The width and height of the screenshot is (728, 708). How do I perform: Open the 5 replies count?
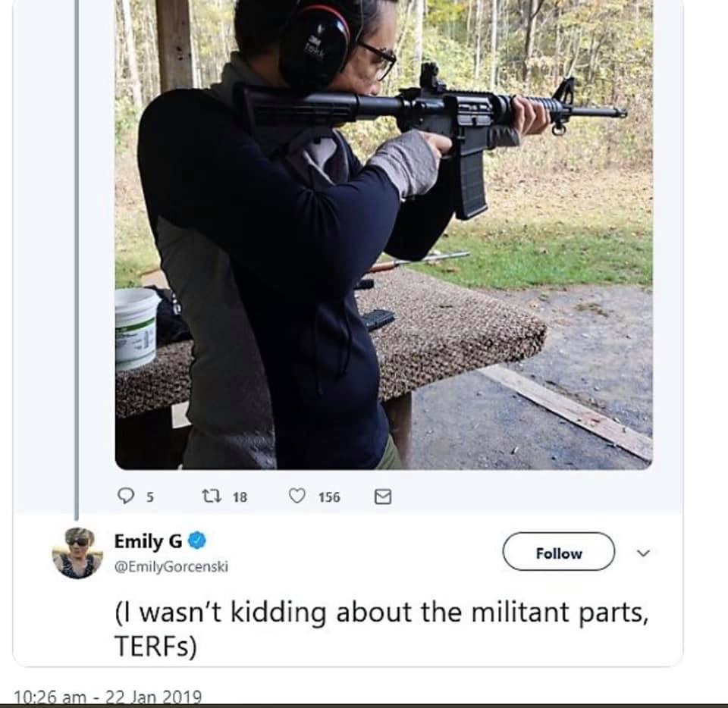pos(150,497)
